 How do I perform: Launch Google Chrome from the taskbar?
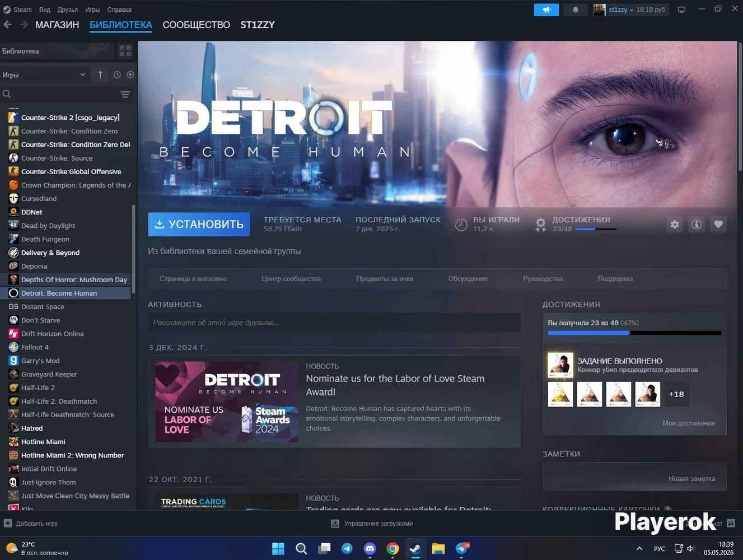click(392, 548)
